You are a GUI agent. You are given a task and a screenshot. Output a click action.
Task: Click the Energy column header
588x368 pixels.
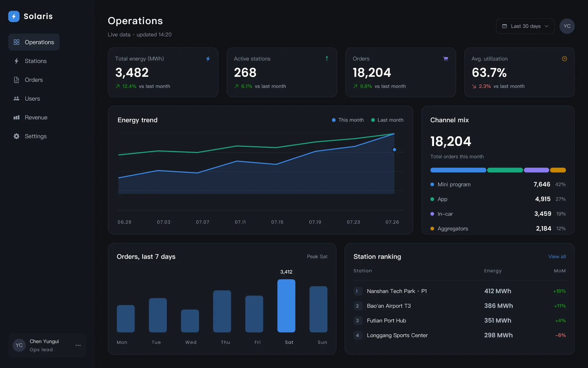[493, 271]
